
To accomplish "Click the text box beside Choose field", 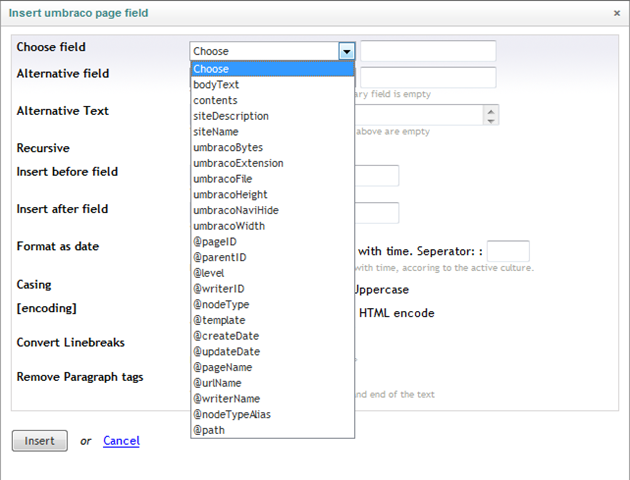I will 428,51.
